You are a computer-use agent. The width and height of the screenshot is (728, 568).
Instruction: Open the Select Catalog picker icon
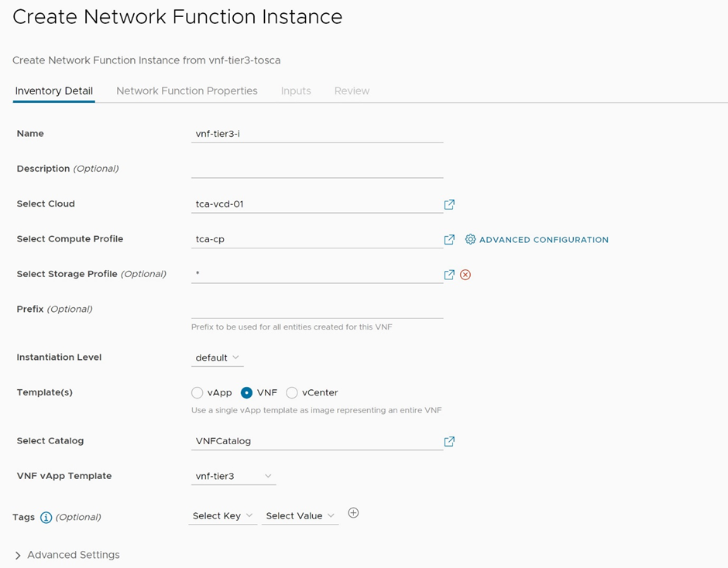pyautogui.click(x=449, y=441)
